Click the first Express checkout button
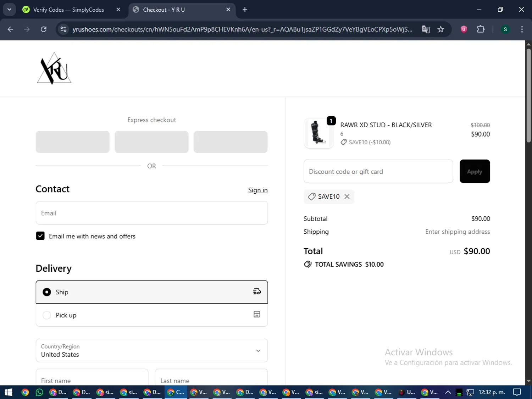This screenshot has height=399, width=532. click(x=73, y=142)
